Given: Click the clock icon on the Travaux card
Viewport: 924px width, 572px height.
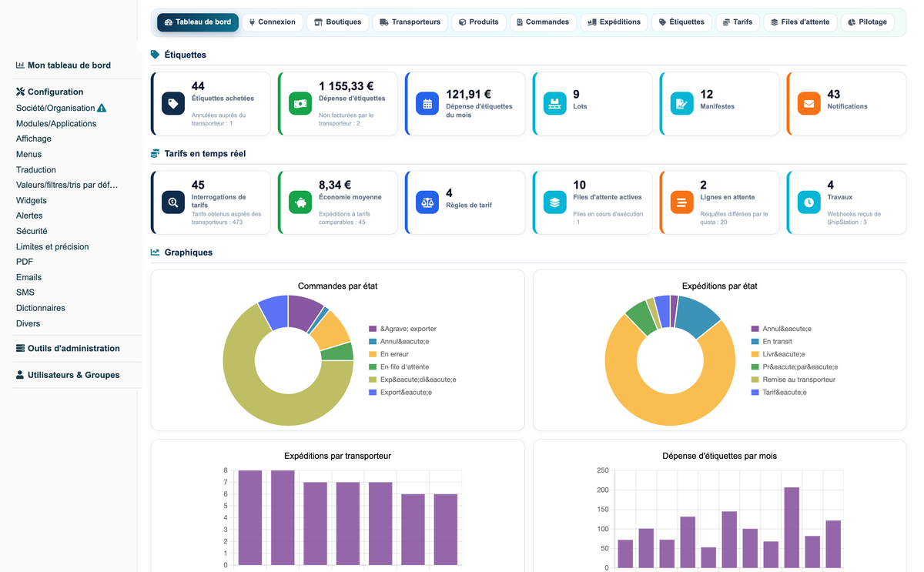Looking at the screenshot, I should 808,202.
